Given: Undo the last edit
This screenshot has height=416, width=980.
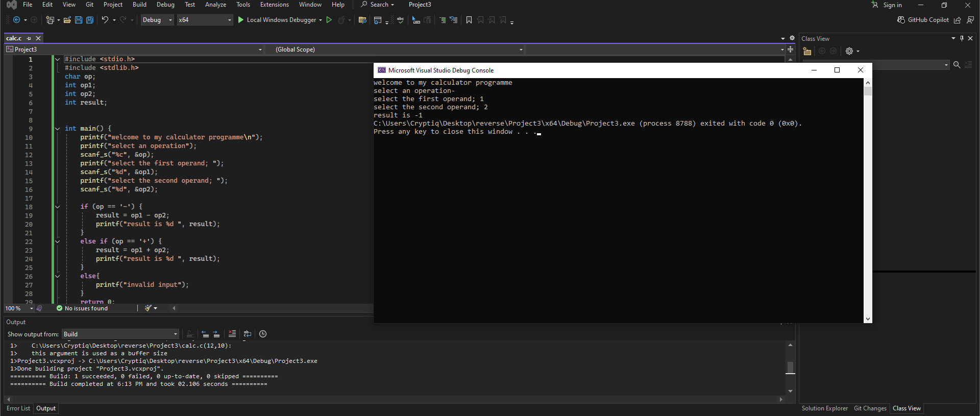Looking at the screenshot, I should coord(105,20).
